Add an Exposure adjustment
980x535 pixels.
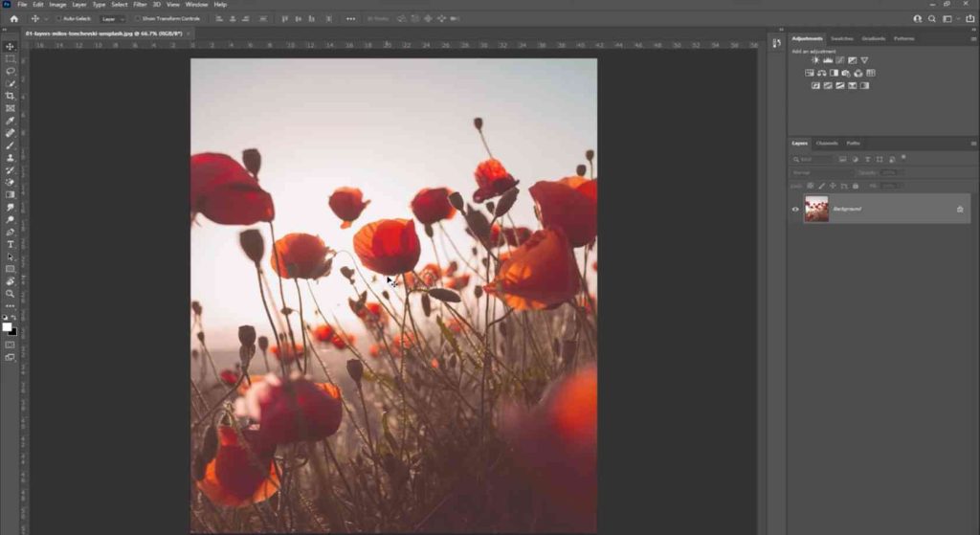point(852,60)
